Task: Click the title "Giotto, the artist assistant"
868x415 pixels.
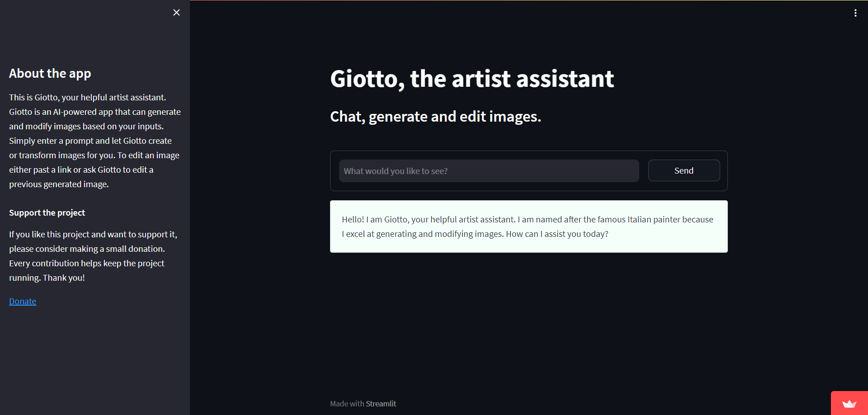Action: [x=472, y=79]
